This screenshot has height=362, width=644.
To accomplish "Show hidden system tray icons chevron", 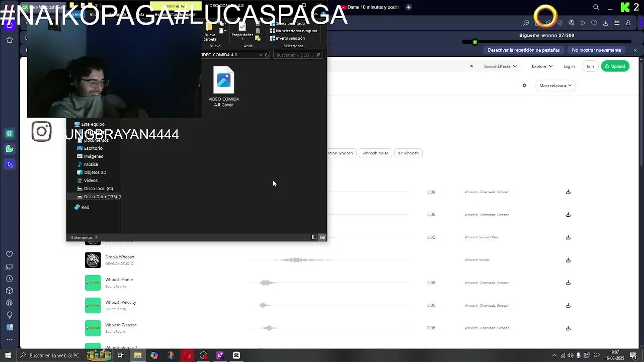I will pos(554,355).
